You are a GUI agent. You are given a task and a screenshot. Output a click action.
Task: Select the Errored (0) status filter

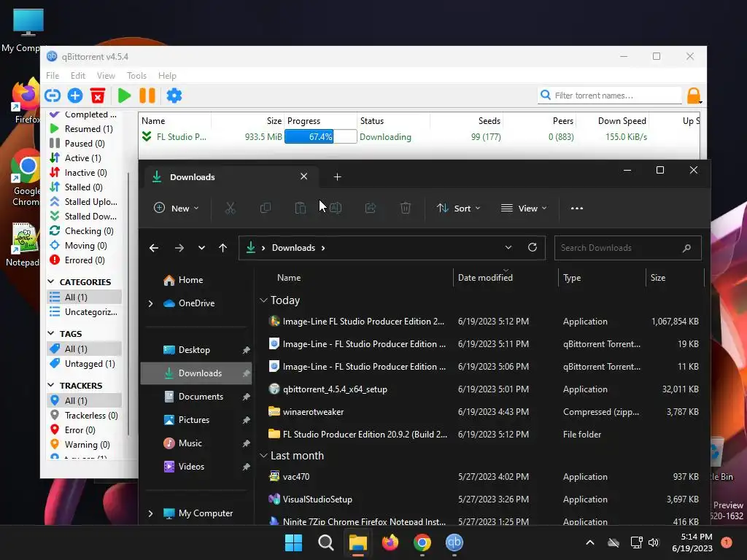point(85,260)
